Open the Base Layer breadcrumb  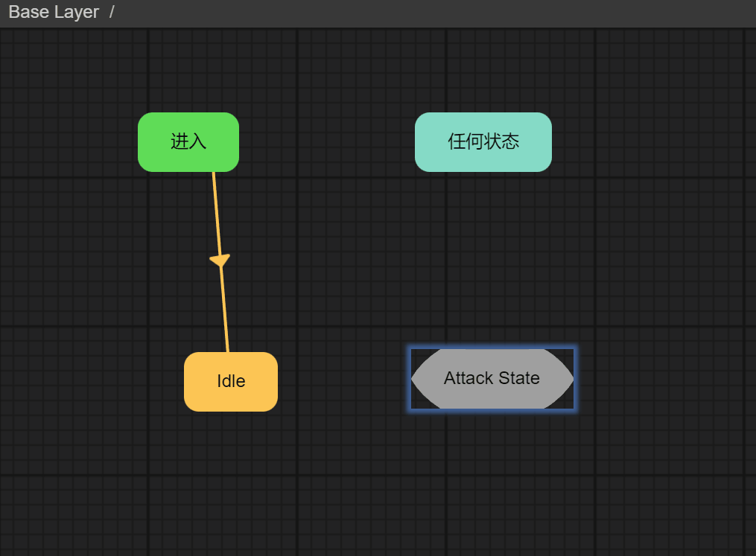54,13
